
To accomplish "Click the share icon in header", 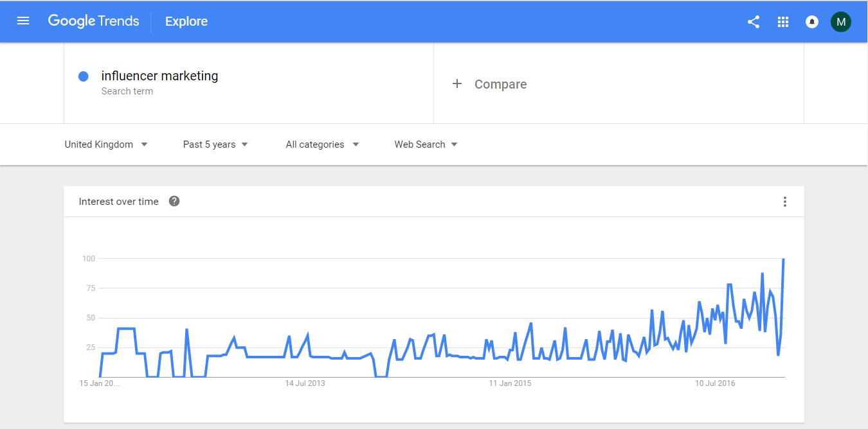I will coord(754,22).
